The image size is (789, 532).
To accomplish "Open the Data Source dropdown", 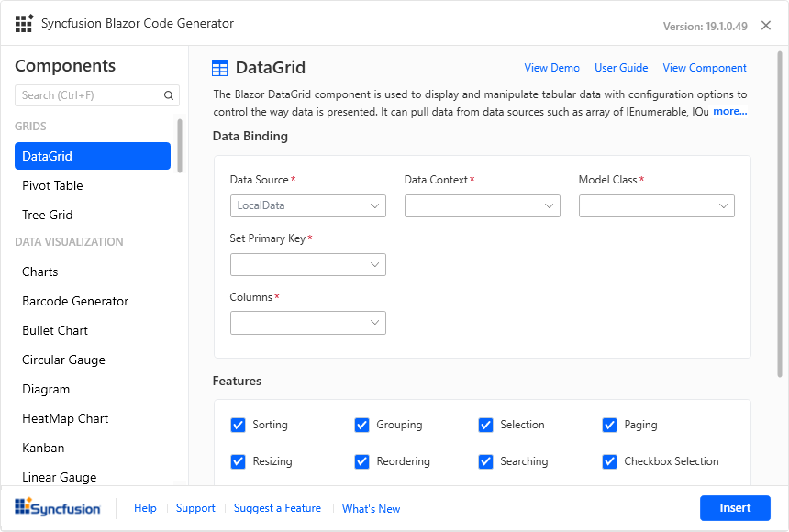I will click(x=307, y=206).
